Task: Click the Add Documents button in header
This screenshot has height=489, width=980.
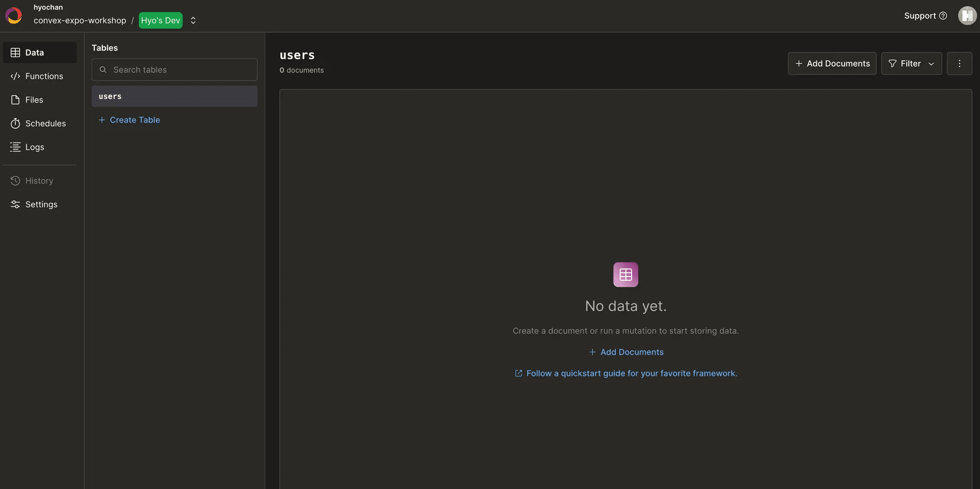Action: coord(832,64)
